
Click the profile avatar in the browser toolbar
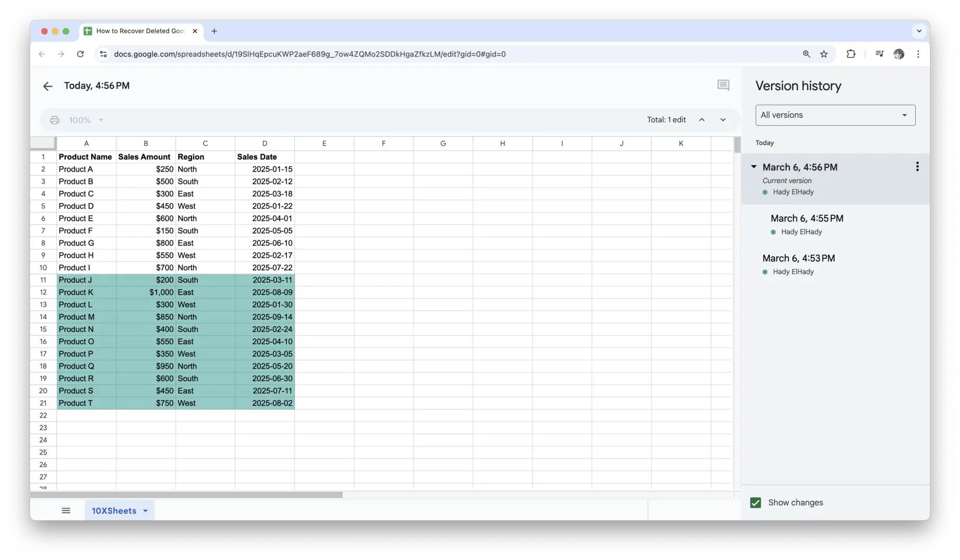coord(899,54)
